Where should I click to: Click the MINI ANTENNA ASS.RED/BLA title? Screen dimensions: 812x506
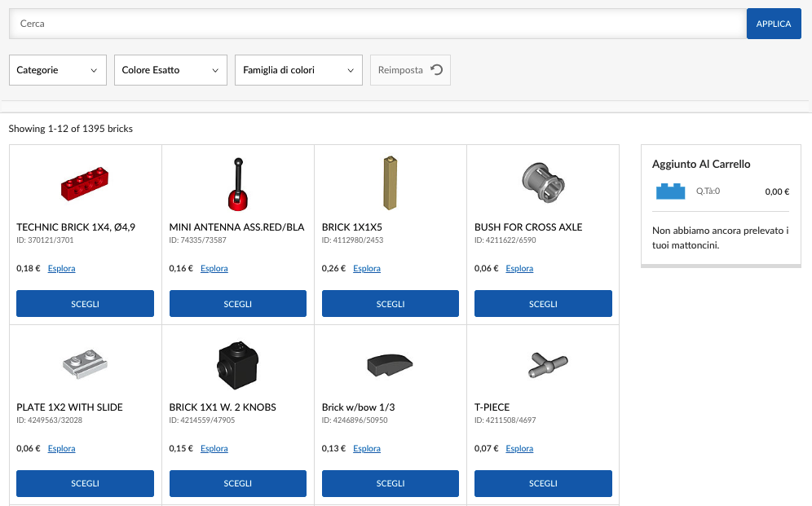(236, 227)
